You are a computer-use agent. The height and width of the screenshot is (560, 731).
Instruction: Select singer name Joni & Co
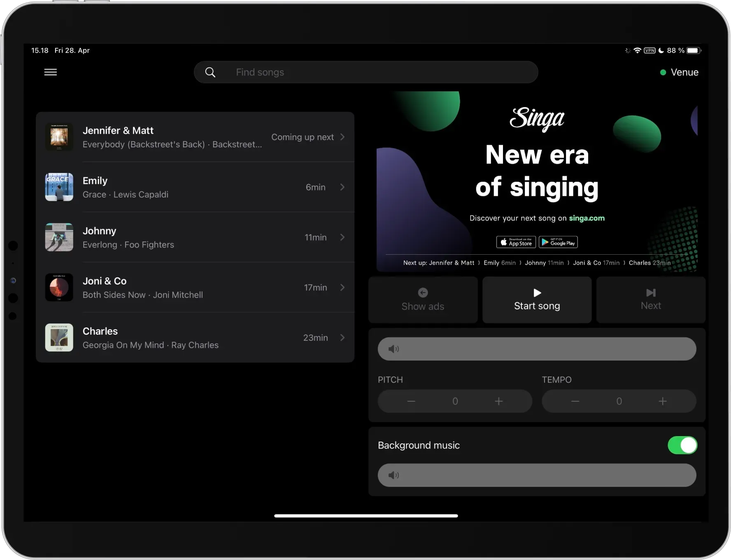tap(105, 281)
